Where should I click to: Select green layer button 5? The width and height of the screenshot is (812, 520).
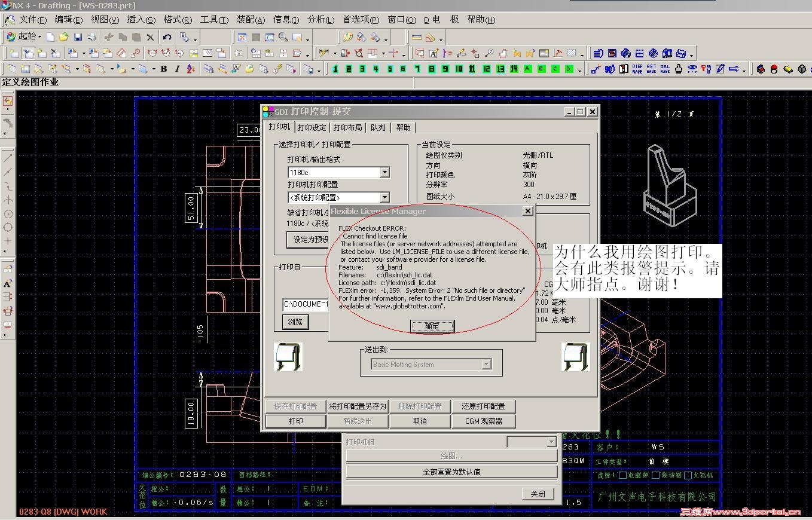pos(390,69)
